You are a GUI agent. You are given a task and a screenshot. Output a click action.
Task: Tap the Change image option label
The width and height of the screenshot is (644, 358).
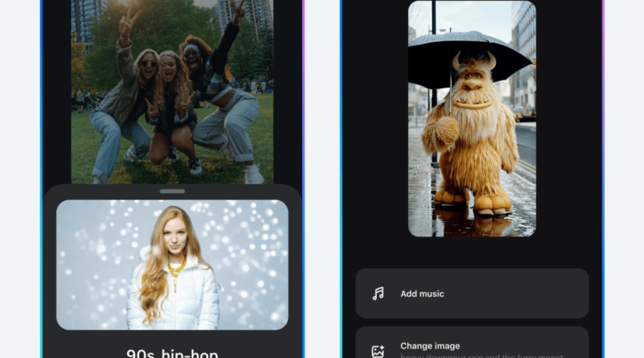(x=430, y=346)
